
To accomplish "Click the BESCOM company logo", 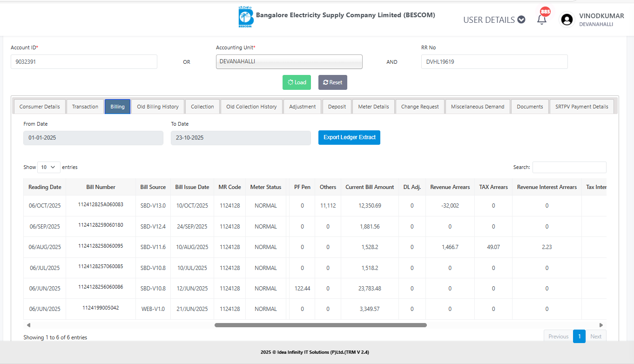I will click(245, 18).
